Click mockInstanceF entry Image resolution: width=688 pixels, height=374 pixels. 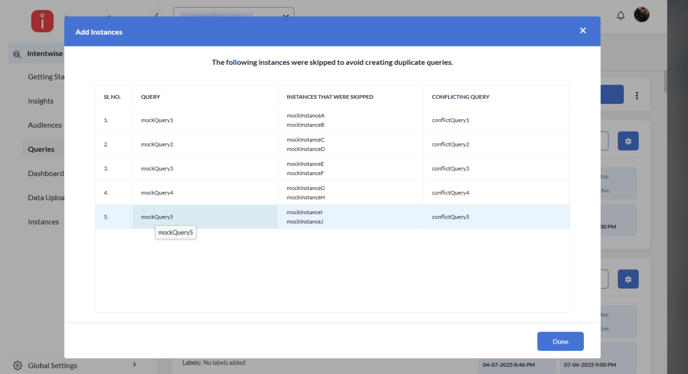point(305,173)
